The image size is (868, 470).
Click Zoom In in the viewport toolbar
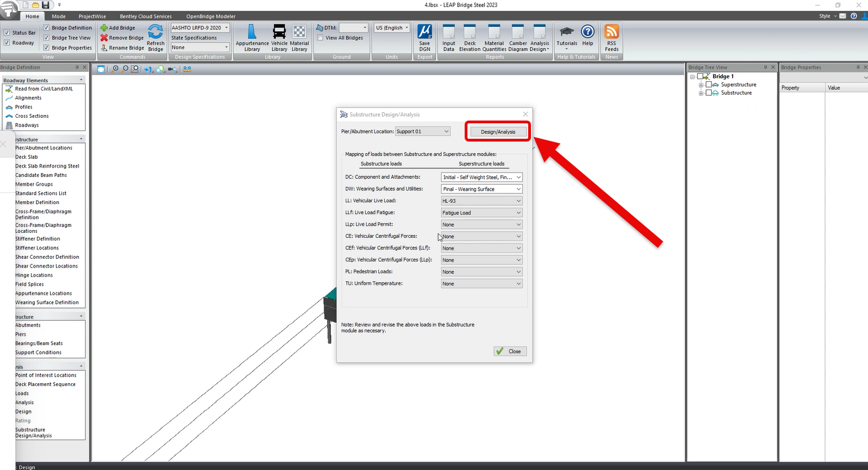pos(115,69)
